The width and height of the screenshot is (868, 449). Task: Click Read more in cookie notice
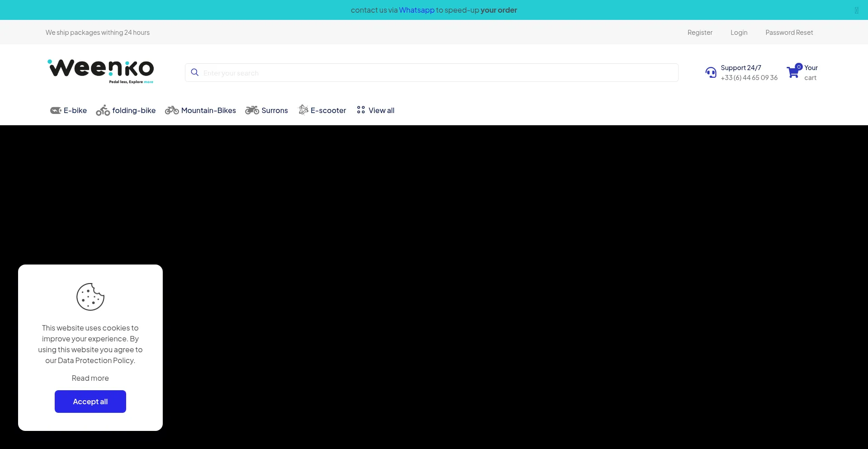(90, 378)
